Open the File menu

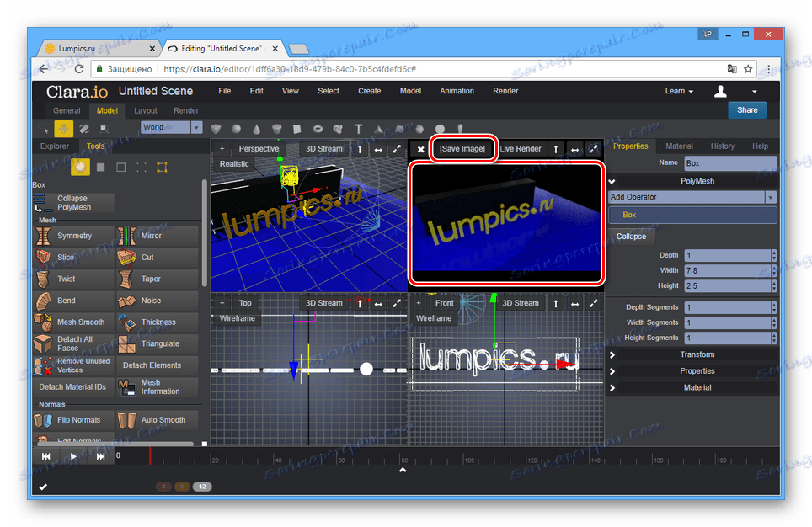tap(225, 91)
